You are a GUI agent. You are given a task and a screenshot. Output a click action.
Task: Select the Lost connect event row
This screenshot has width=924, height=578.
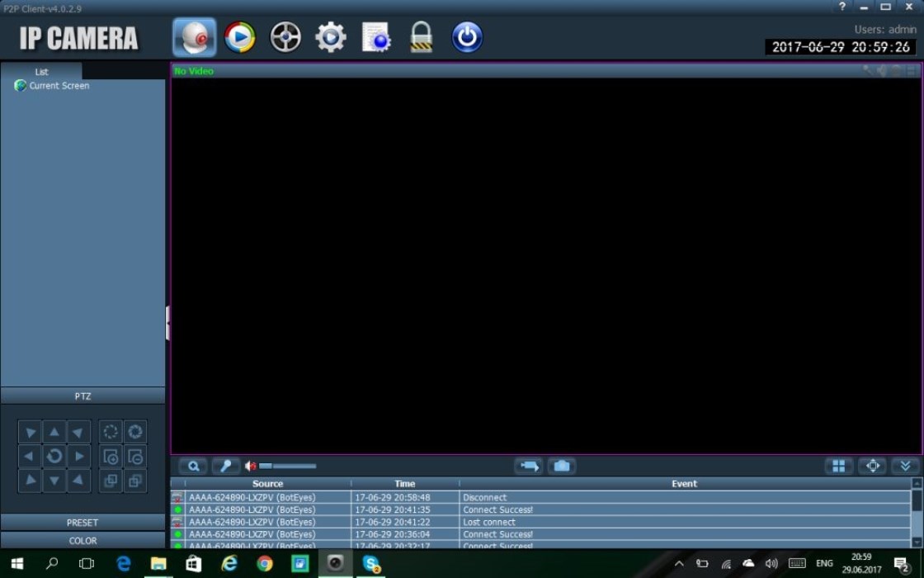541,522
